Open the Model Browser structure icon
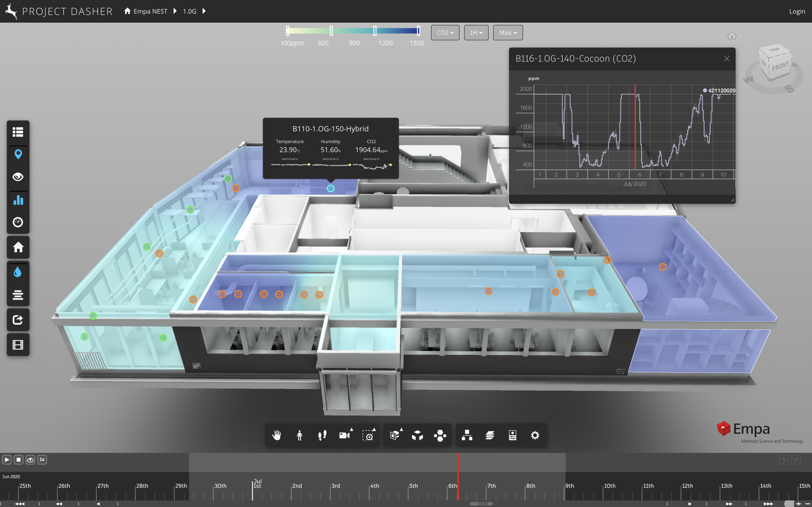 467,435
